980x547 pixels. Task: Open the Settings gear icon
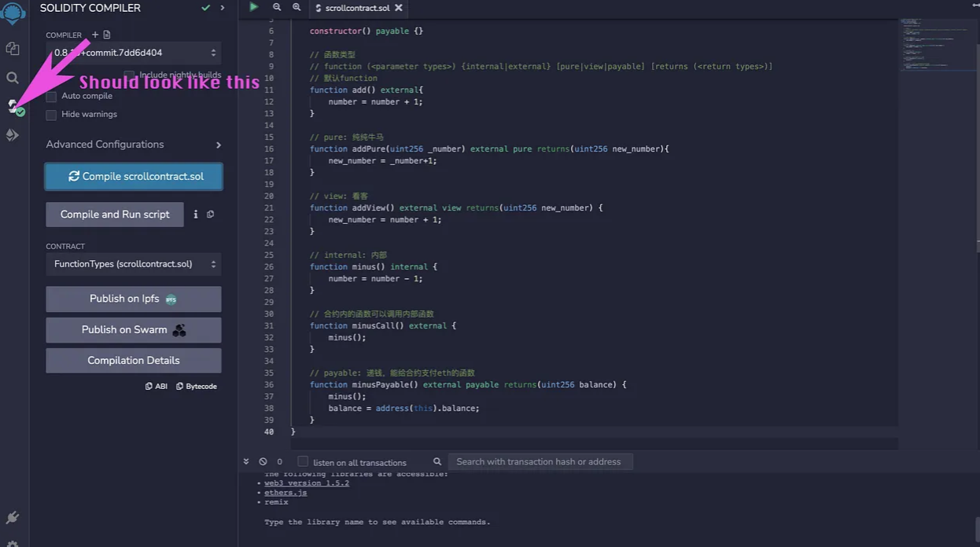[x=13, y=543]
